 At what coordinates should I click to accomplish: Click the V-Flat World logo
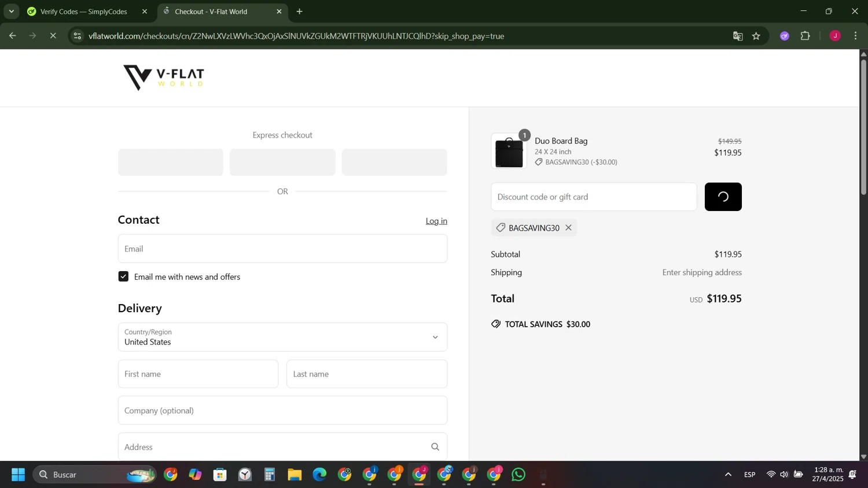coord(164,77)
